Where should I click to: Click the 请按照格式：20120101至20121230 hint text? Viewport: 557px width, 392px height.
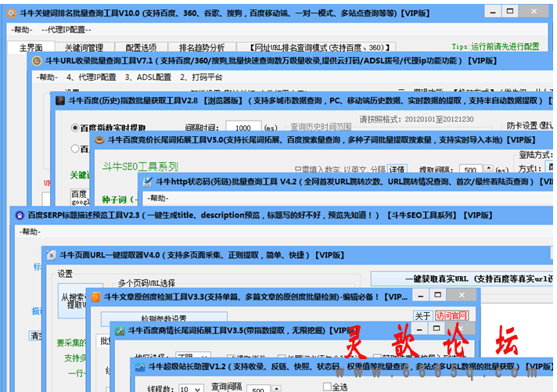coord(416,120)
